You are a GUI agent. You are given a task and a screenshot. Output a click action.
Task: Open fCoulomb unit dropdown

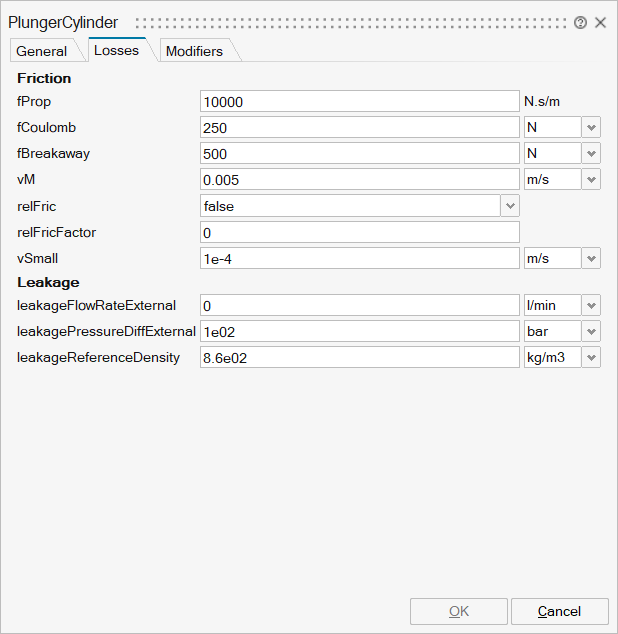pos(591,128)
